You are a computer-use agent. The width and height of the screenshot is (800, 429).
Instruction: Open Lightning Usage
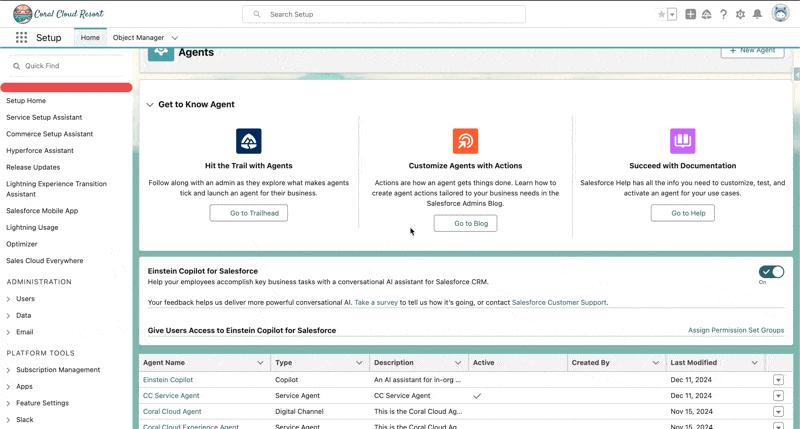pos(32,228)
